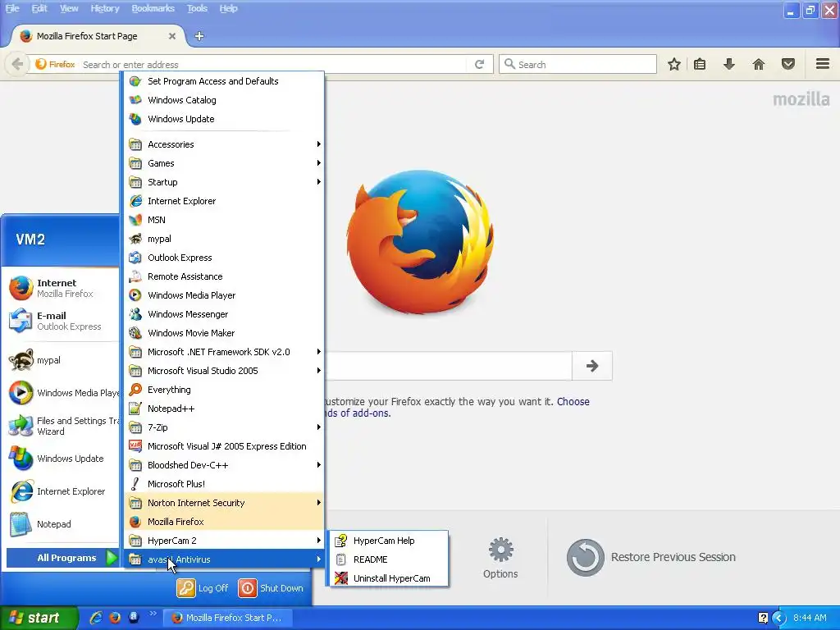840x630 pixels.
Task: Open the Tools menu in Firefox
Action: point(197,8)
